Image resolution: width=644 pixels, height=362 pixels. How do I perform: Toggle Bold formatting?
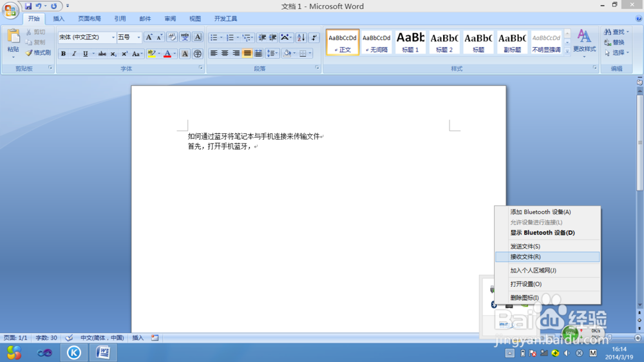point(63,54)
